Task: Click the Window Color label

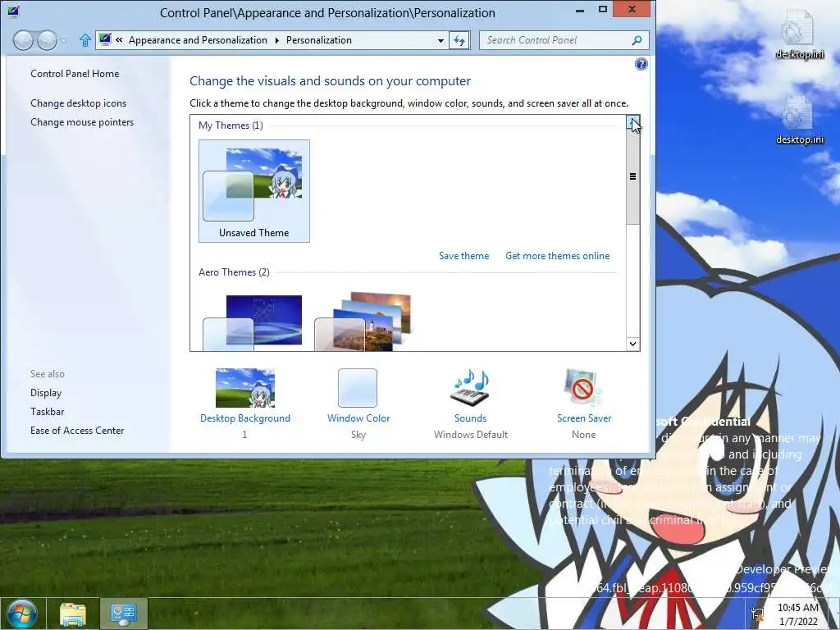Action: click(x=358, y=418)
